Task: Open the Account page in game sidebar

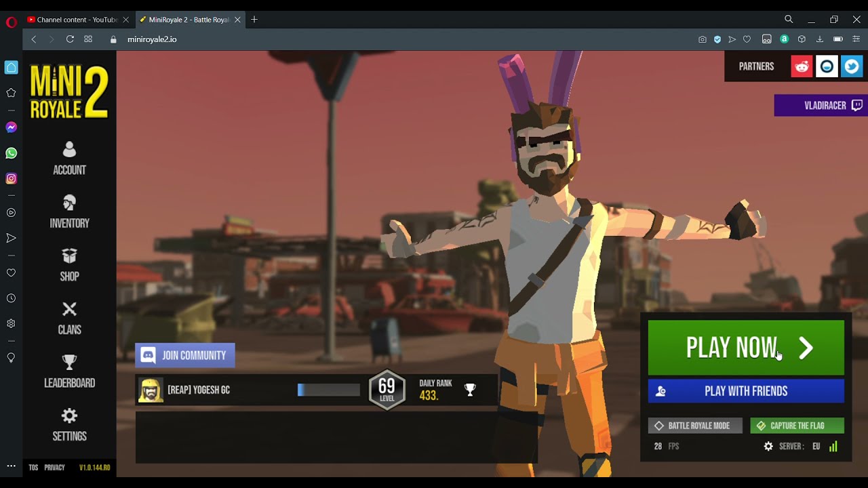Action: tap(69, 159)
